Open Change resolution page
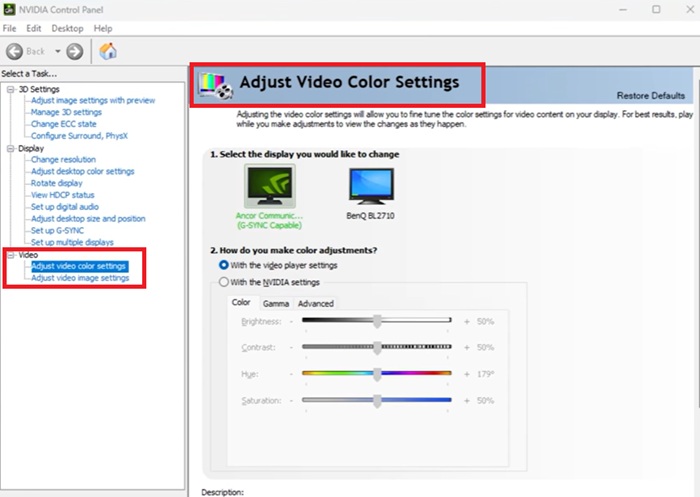The width and height of the screenshot is (700, 497). (63, 159)
